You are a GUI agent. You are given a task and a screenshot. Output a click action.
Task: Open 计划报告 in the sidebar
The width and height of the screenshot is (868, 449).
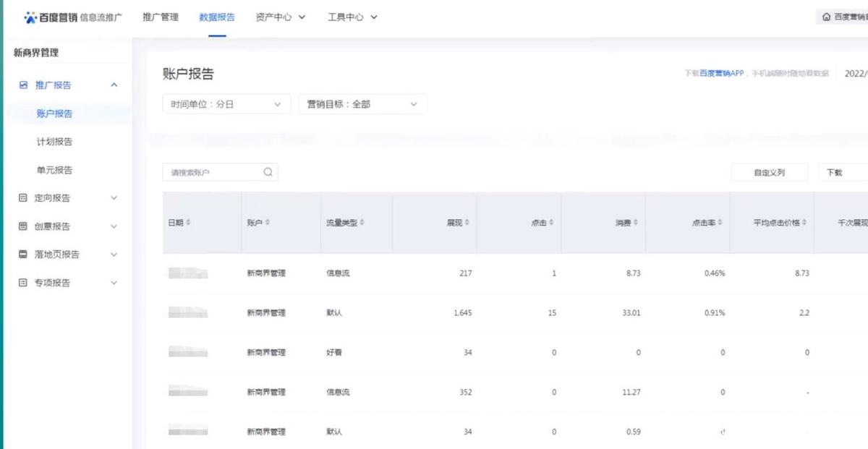pos(54,142)
